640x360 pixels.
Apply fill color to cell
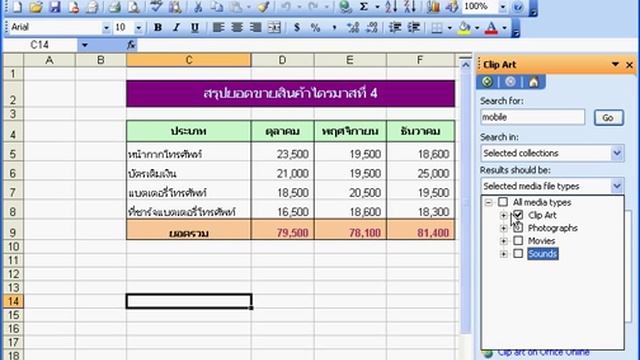(x=464, y=27)
